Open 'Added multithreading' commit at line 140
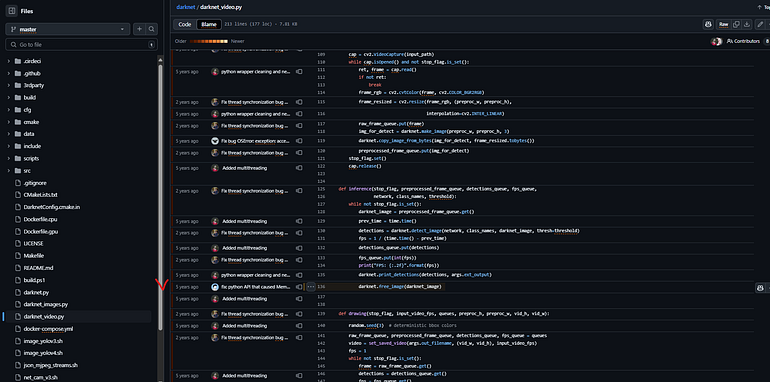The width and height of the screenshot is (770, 382). (245, 326)
